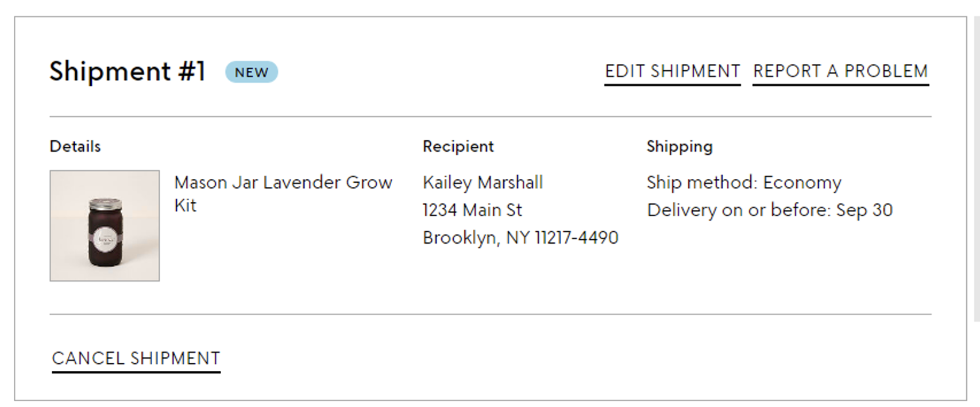The image size is (980, 407).
Task: Click the vertical scrollbar on right edge
Action: pyautogui.click(x=977, y=170)
